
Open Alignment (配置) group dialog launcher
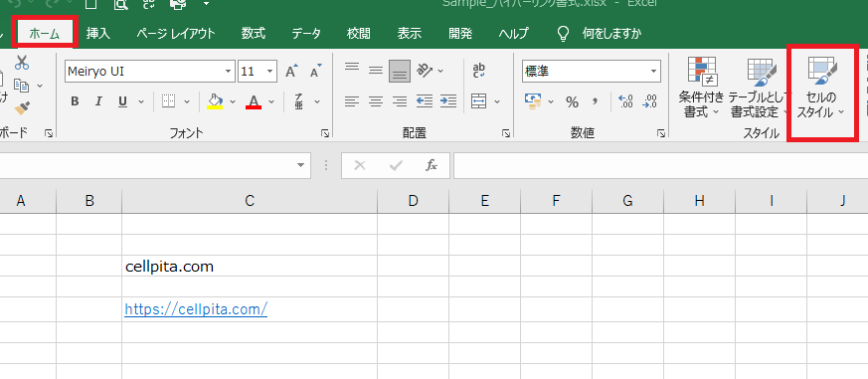(x=506, y=133)
